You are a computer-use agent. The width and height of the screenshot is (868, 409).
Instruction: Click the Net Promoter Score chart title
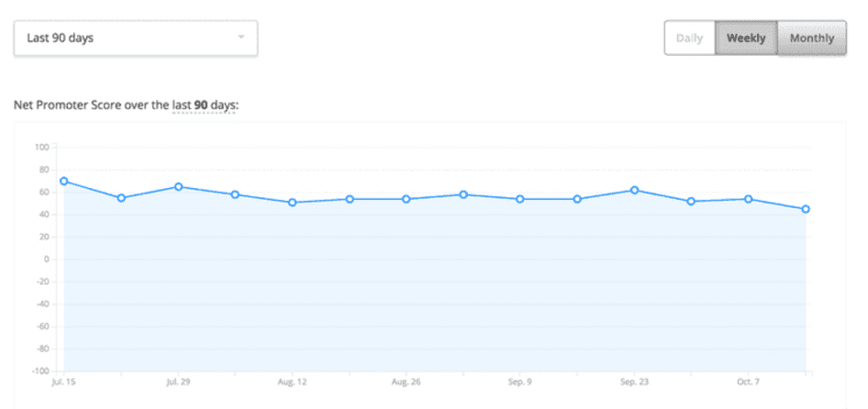pyautogui.click(x=126, y=105)
